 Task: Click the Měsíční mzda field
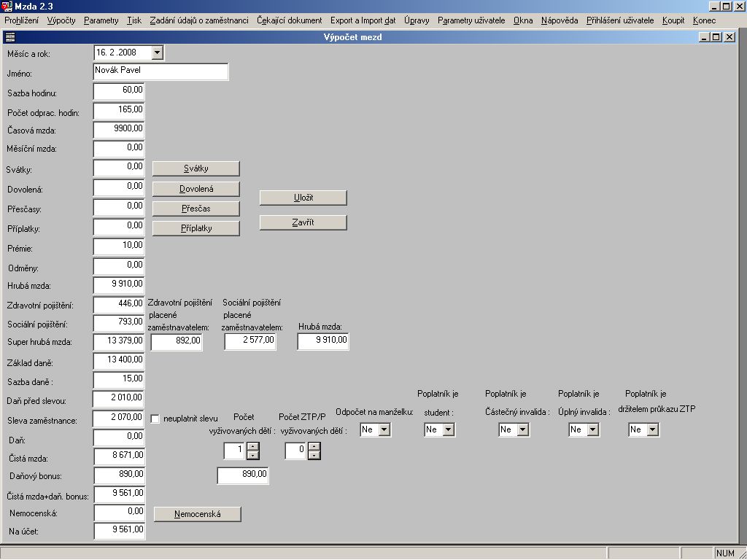(119, 149)
